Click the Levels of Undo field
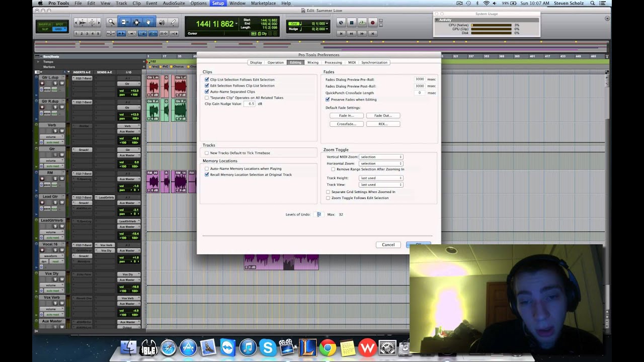644x362 pixels. [x=318, y=214]
